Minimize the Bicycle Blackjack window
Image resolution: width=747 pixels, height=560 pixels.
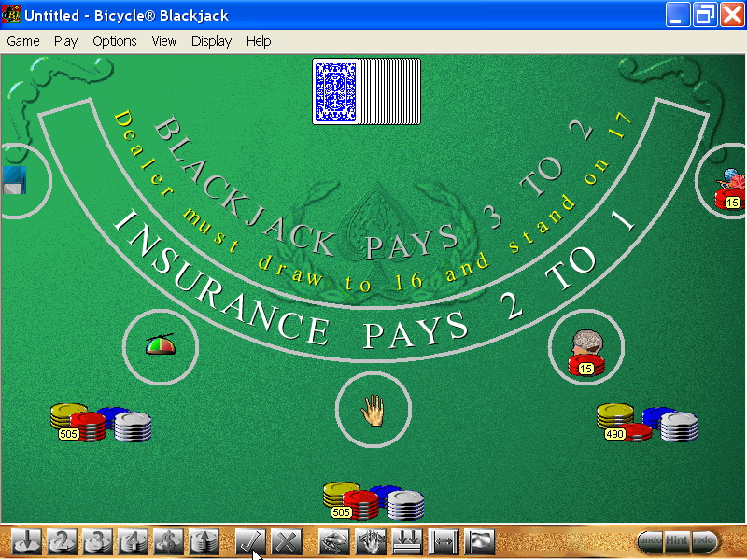point(678,15)
